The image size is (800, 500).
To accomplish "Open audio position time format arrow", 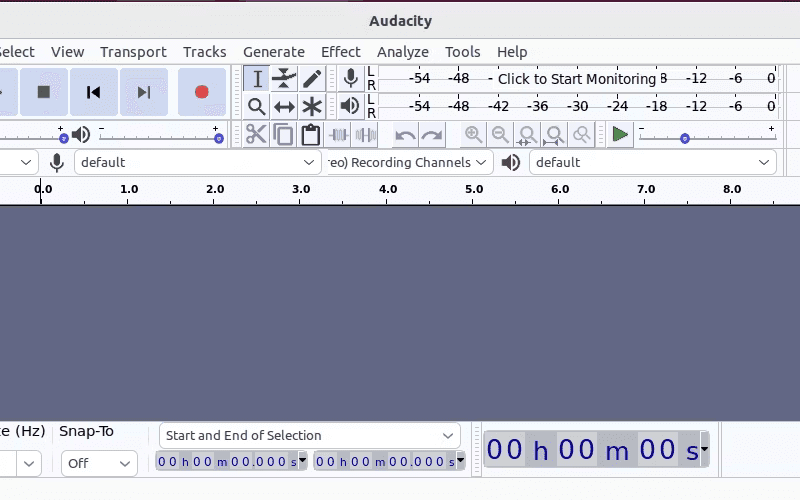I will 705,449.
